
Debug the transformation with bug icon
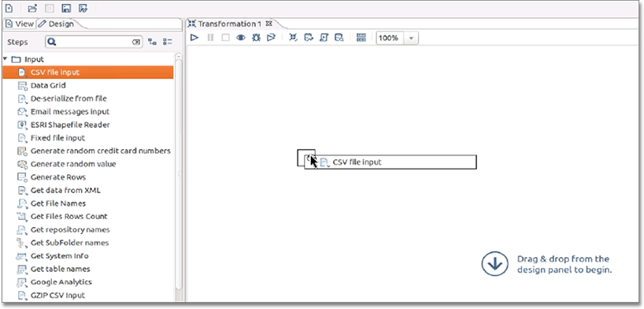coord(256,38)
